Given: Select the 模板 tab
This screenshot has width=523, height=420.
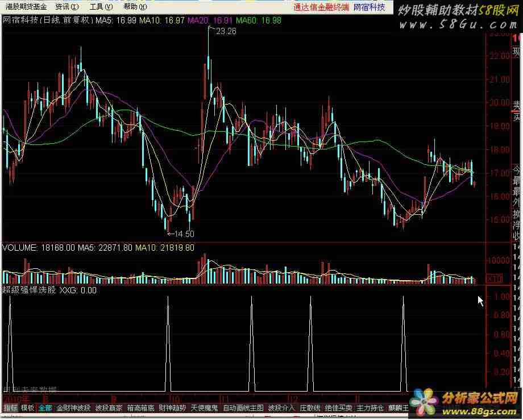Looking at the screenshot, I should [x=28, y=407].
